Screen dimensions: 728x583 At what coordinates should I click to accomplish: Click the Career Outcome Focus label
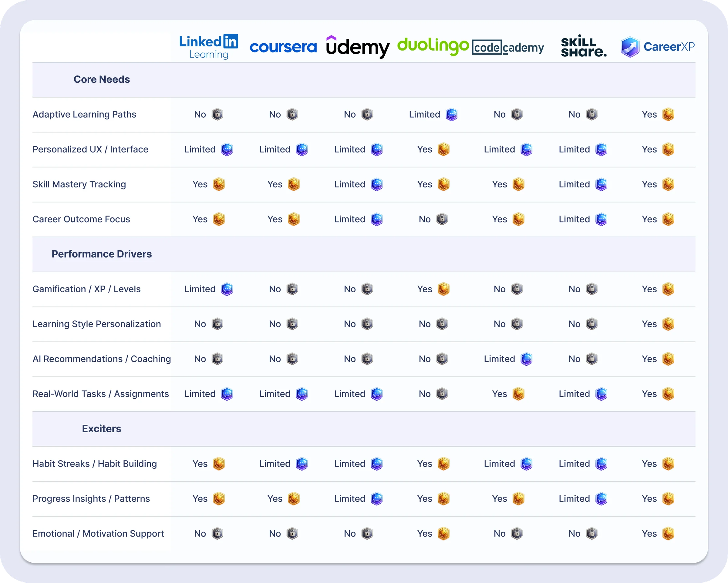[81, 219]
